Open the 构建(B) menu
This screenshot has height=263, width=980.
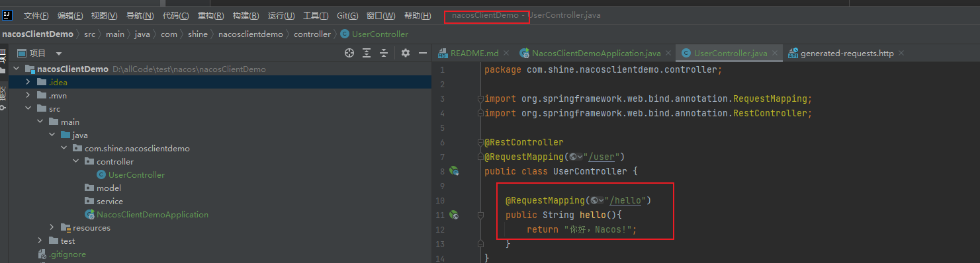pos(245,16)
